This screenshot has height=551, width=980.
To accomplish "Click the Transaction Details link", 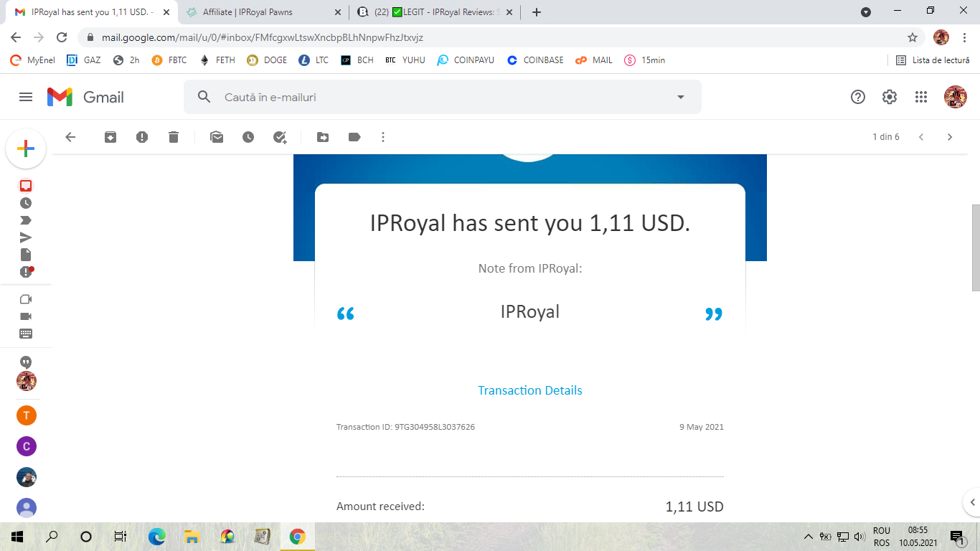I will [x=530, y=390].
